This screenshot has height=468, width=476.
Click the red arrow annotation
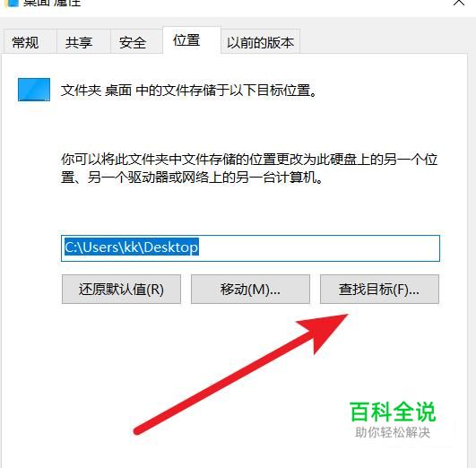click(x=240, y=374)
